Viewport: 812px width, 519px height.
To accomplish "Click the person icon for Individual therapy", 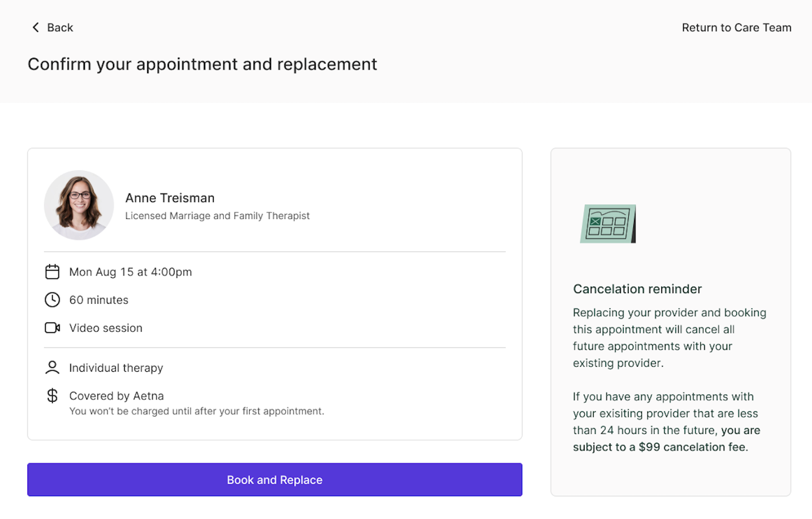I will [52, 367].
